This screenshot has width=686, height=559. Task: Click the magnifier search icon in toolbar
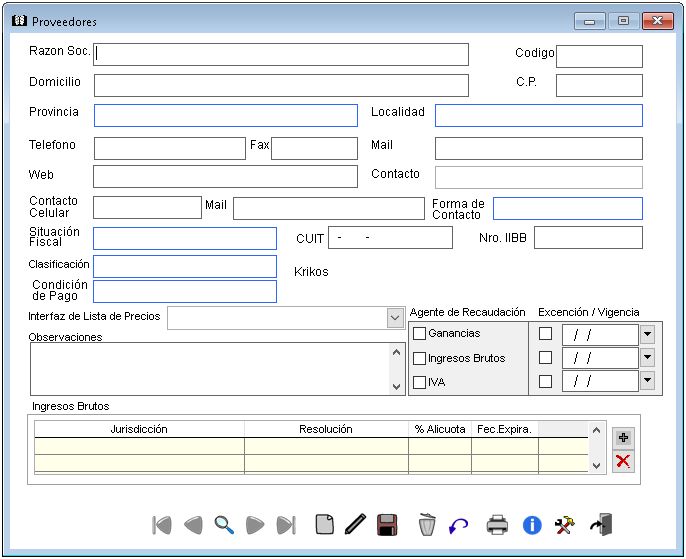[x=224, y=524]
